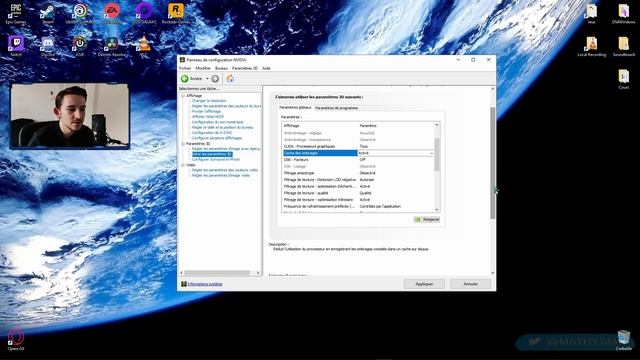Open Afficher l'état HDCP task
Screen dimensions: 640x360
[208, 116]
